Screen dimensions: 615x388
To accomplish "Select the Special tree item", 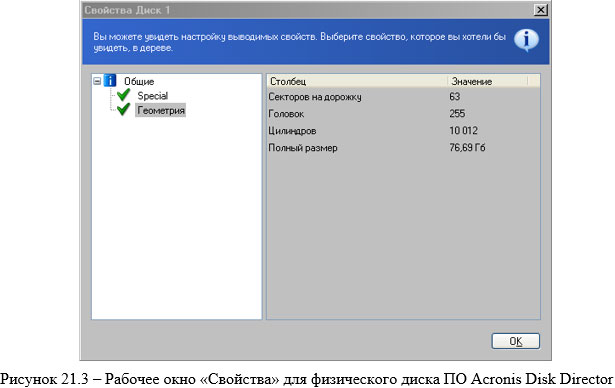I will coord(153,96).
